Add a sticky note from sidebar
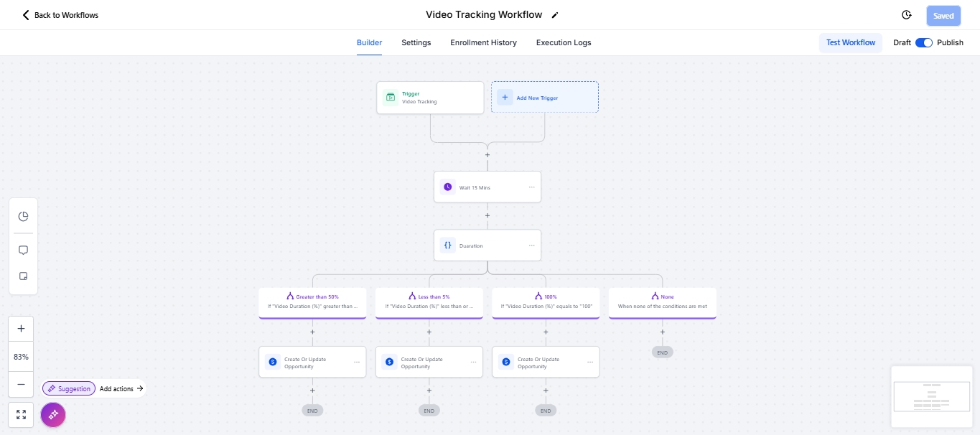This screenshot has width=980, height=435. [x=23, y=276]
